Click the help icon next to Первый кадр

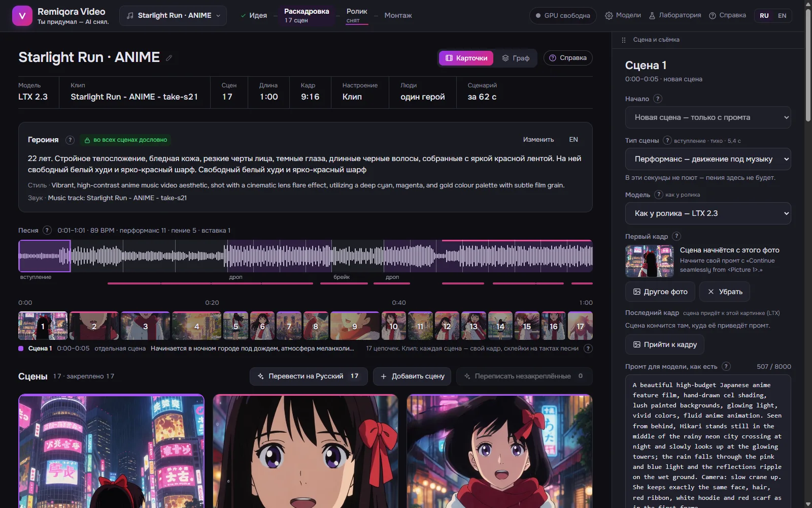tap(676, 236)
